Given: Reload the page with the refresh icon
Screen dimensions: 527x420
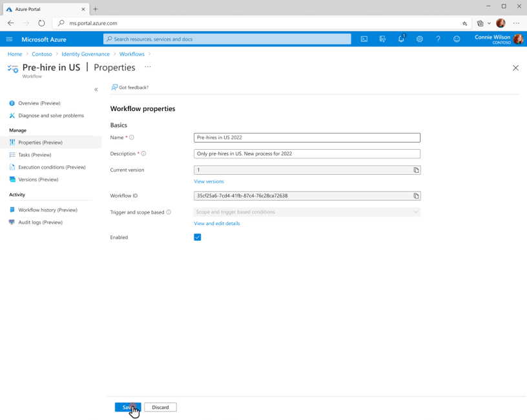Looking at the screenshot, I should tap(41, 23).
